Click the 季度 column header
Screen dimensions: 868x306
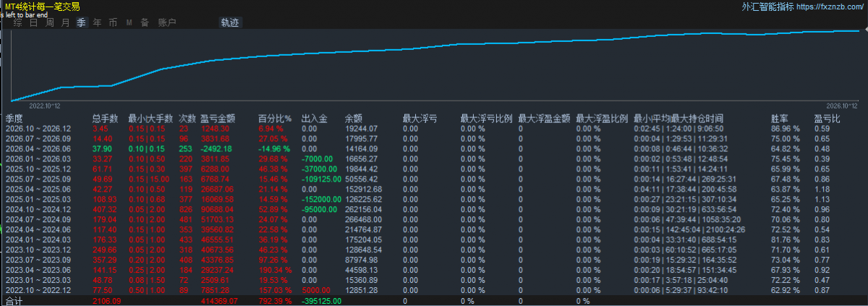pyautogui.click(x=14, y=118)
